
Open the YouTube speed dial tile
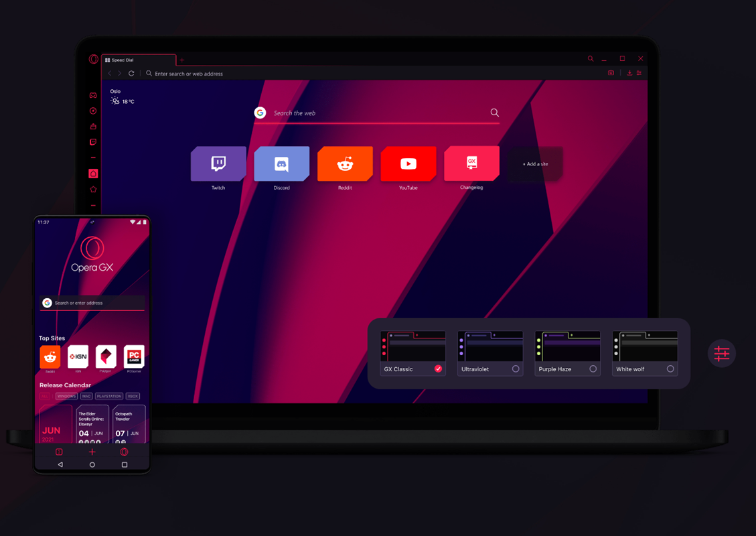(x=408, y=163)
